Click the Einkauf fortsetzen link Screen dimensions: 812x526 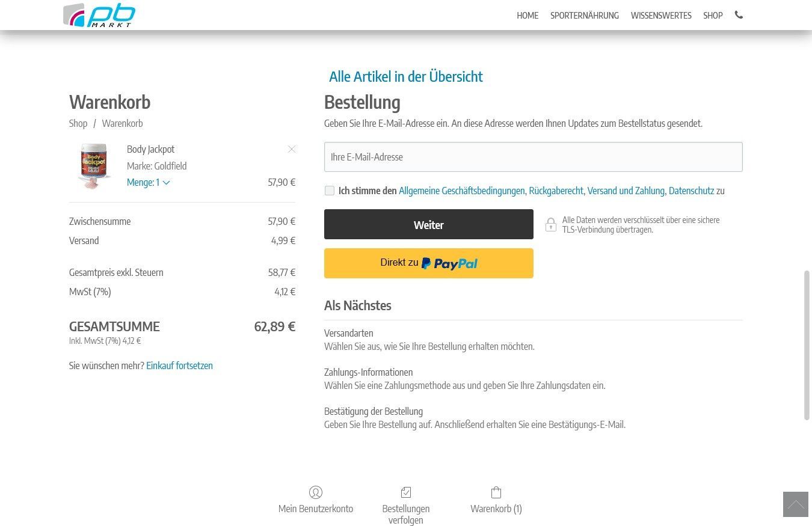(179, 365)
